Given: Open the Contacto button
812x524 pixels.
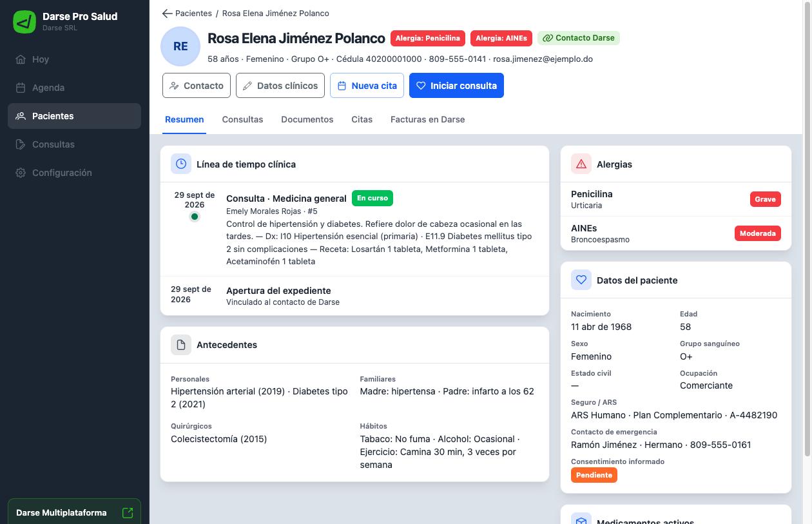Looking at the screenshot, I should [x=197, y=86].
